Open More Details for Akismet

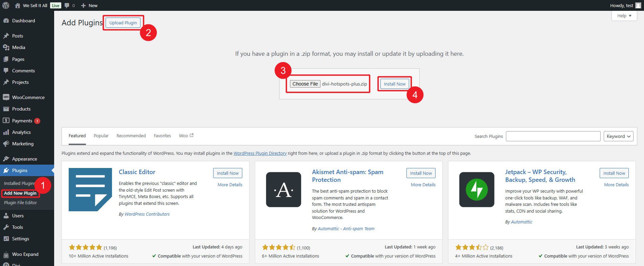pyautogui.click(x=423, y=185)
